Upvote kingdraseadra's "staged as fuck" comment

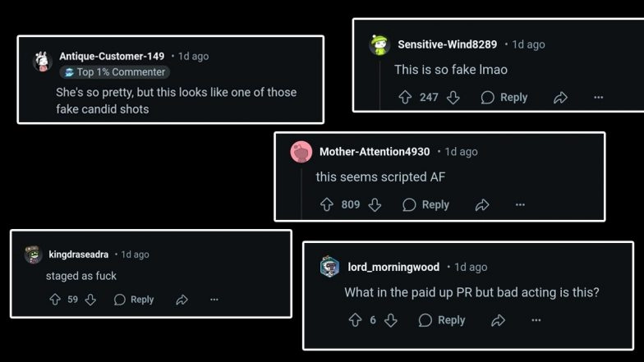(55, 300)
